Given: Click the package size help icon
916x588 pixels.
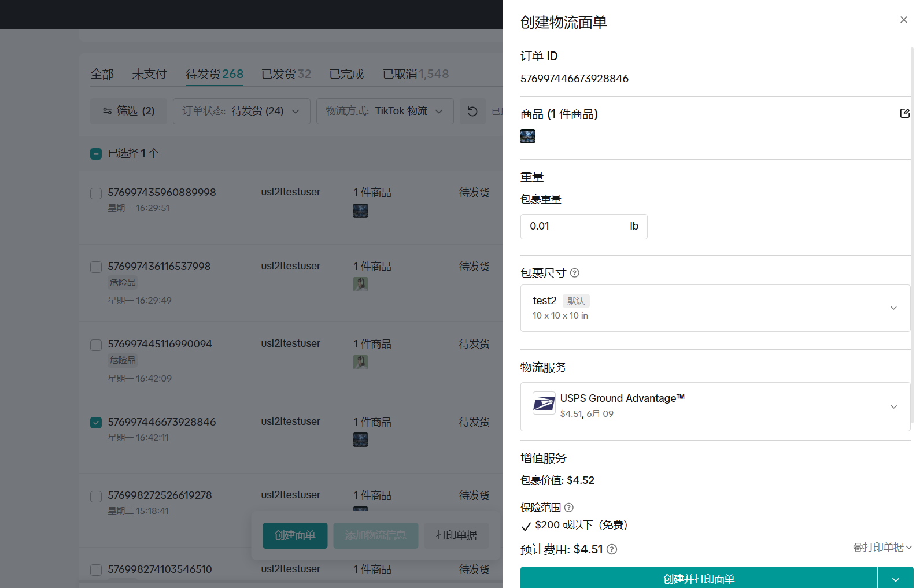Looking at the screenshot, I should coord(574,273).
